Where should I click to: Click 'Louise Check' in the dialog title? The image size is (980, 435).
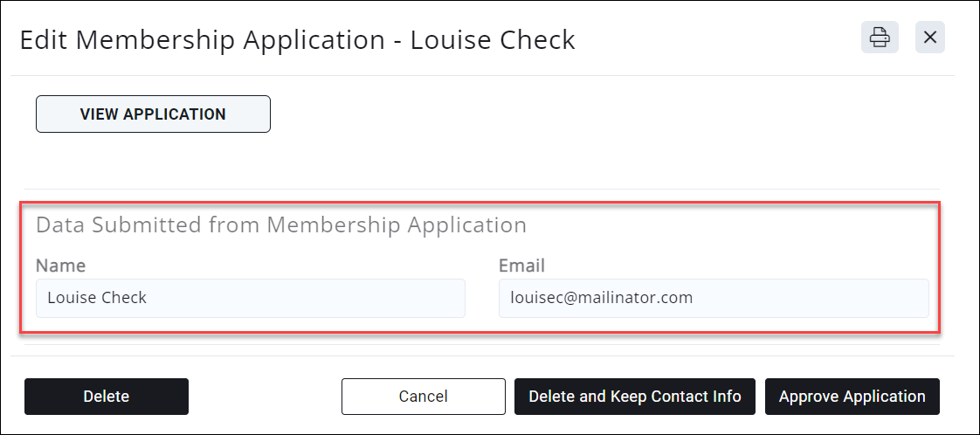click(493, 39)
